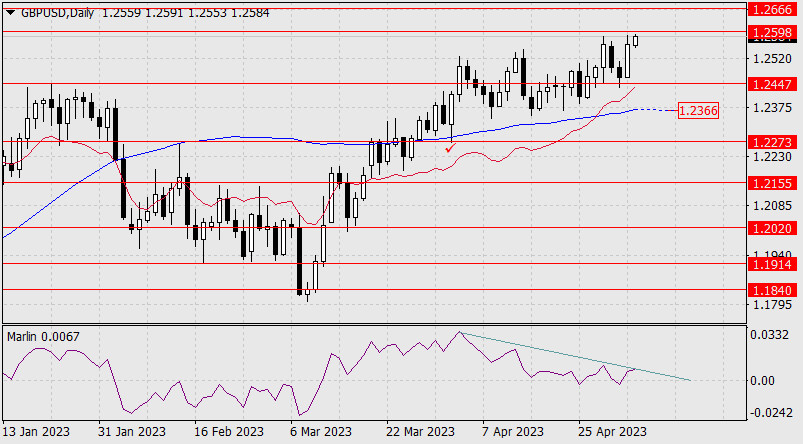Image resolution: width=803 pixels, height=444 pixels.
Task: Select the 1.2447 red price level label
Action: tap(773, 84)
